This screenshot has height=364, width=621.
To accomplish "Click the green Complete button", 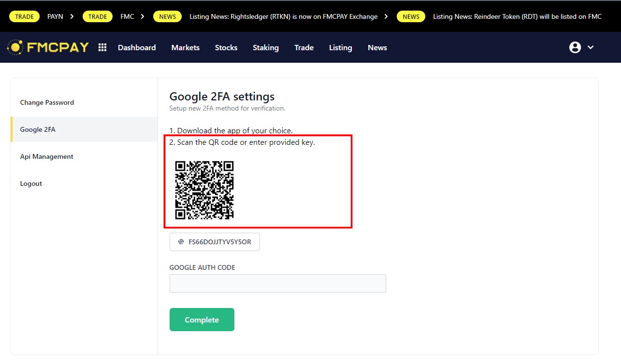I will pos(202,320).
